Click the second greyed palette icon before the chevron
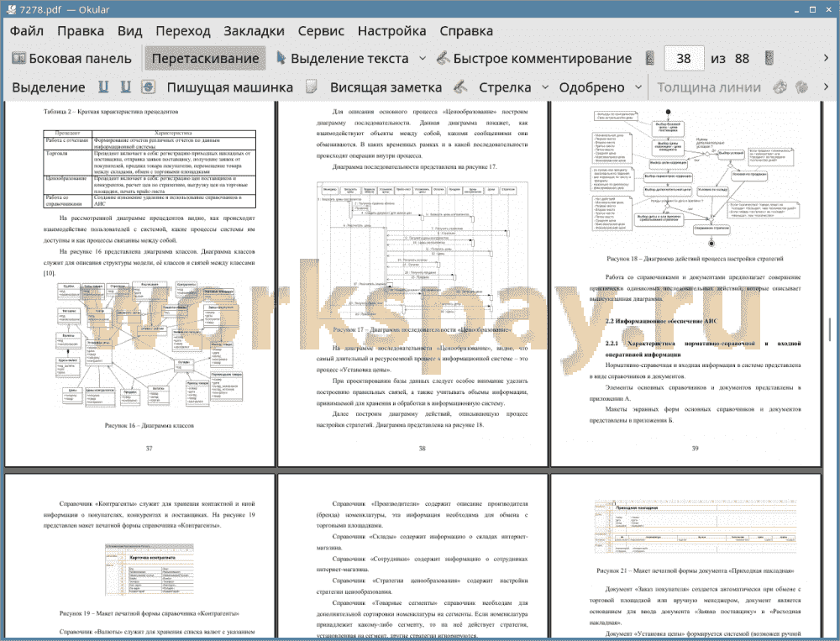The height and width of the screenshot is (641, 840). (x=802, y=87)
